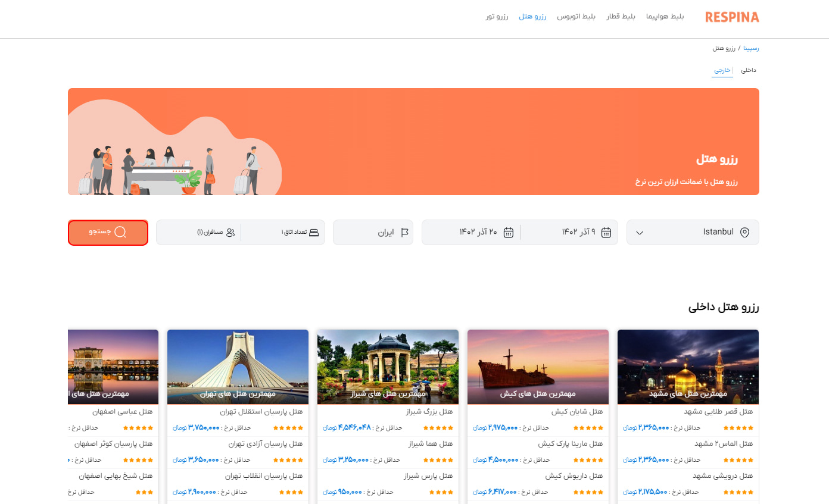Click the check-out calendar icon for 20 Azar

(509, 233)
